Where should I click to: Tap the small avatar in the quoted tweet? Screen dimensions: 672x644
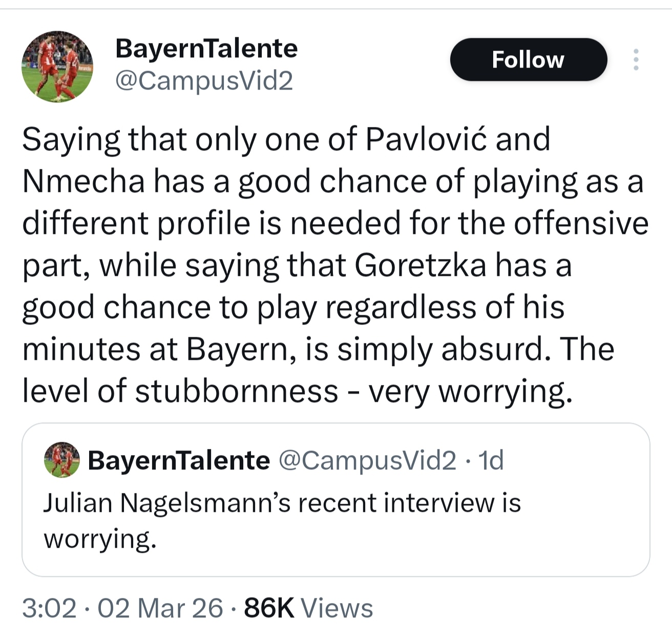(62, 460)
